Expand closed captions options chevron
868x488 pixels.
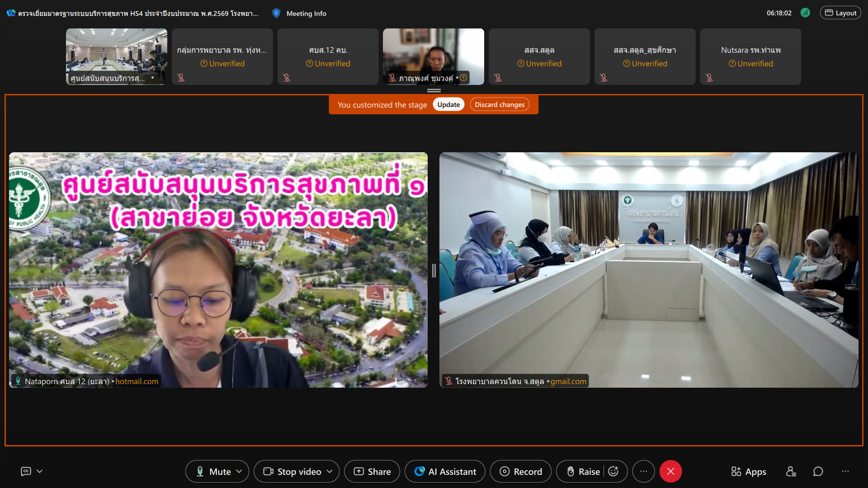40,471
